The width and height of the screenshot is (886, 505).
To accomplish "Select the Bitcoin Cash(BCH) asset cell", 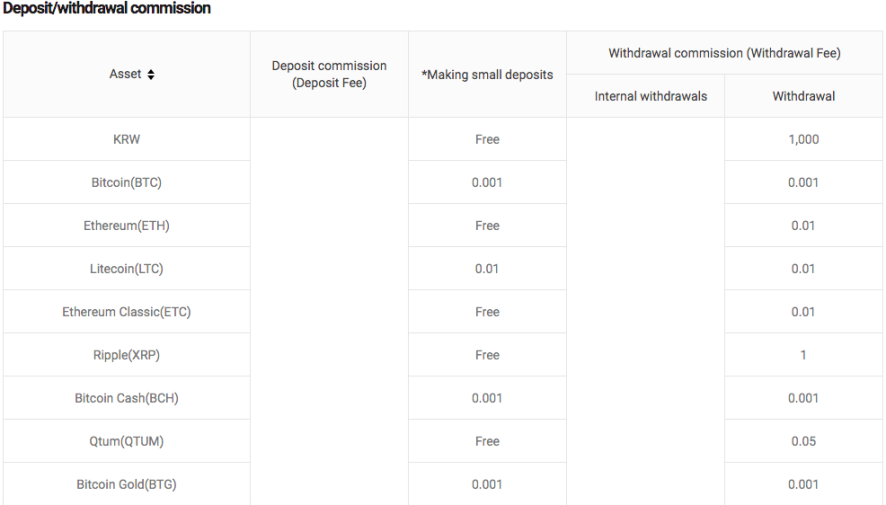I will 127,398.
